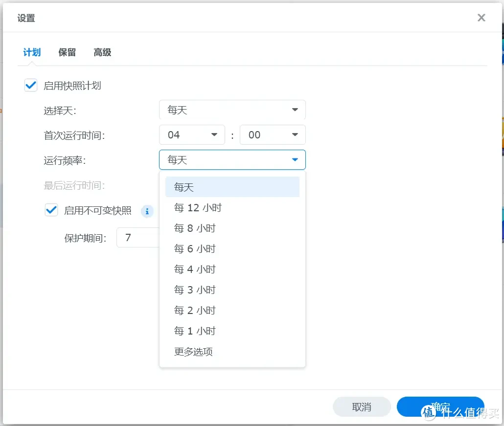This screenshot has height=426, width=504.
Task: Click the 保护期间 input field showing 7
Action: tap(138, 237)
